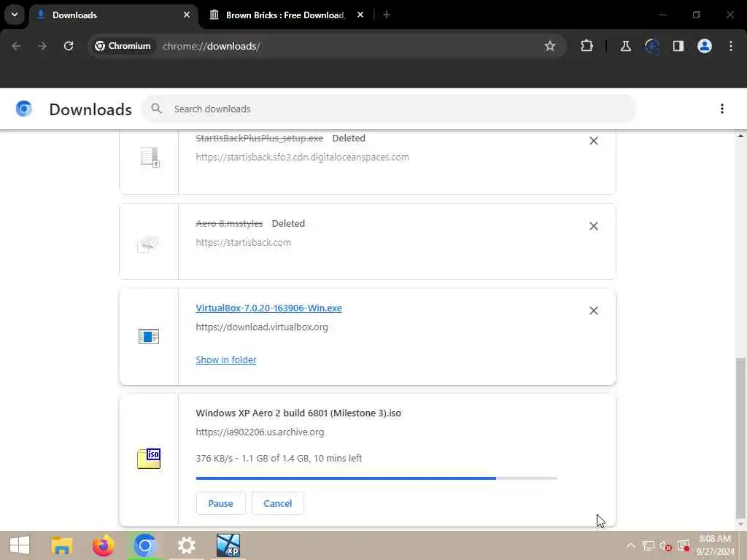This screenshot has width=747, height=560.
Task: Remove StartIsBackPlusPlus_setup.exe from list
Action: pos(593,141)
